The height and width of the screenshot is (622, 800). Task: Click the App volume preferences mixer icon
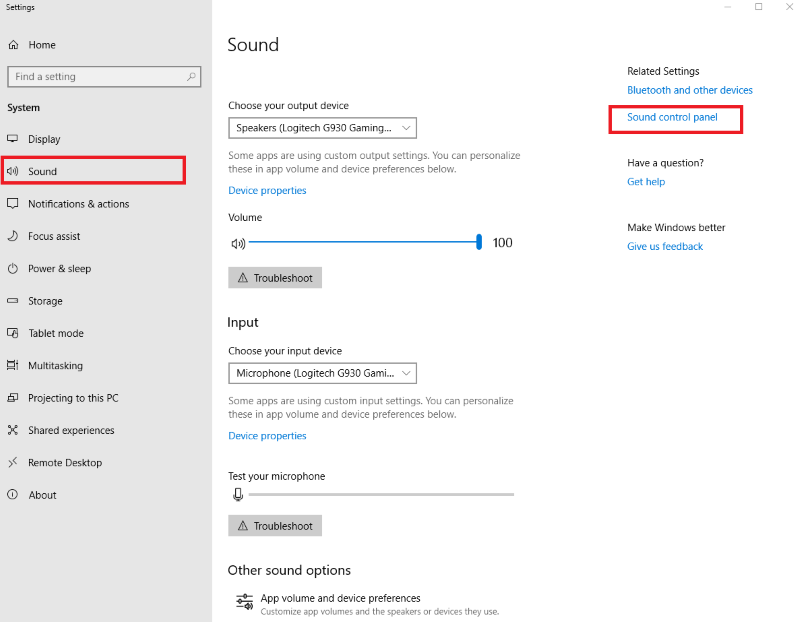click(x=244, y=602)
